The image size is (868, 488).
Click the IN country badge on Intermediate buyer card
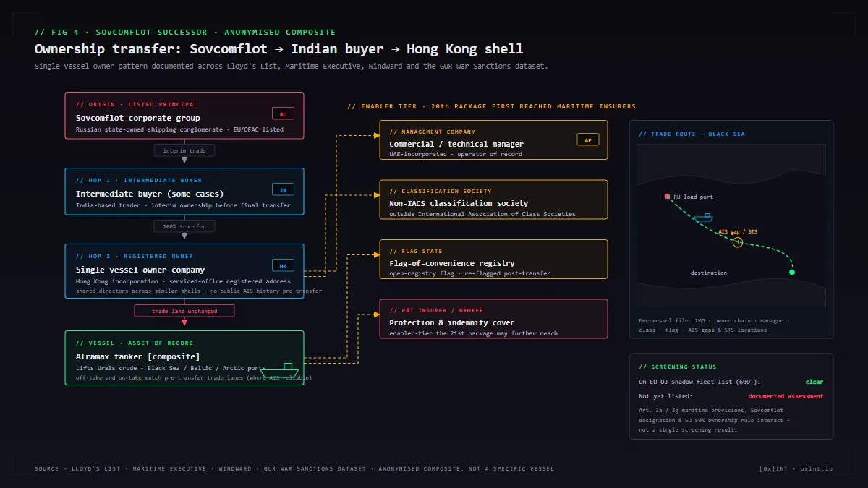pyautogui.click(x=284, y=190)
